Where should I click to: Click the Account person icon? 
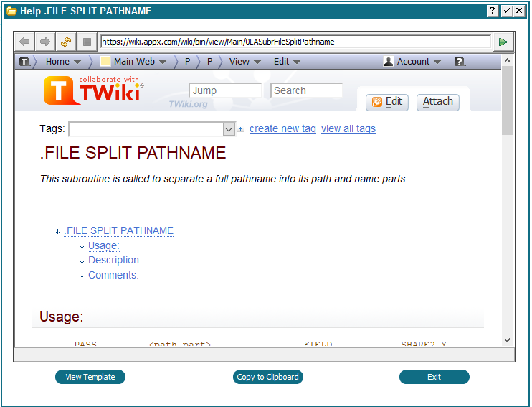(x=389, y=62)
